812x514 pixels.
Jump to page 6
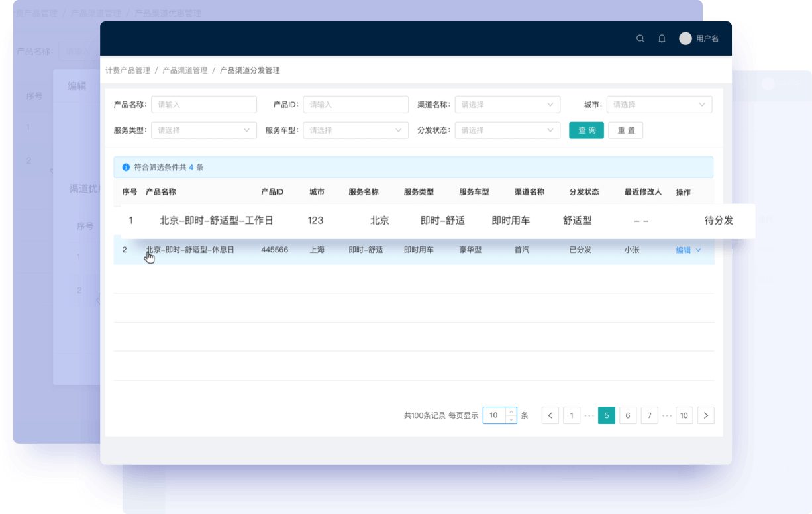tap(628, 415)
